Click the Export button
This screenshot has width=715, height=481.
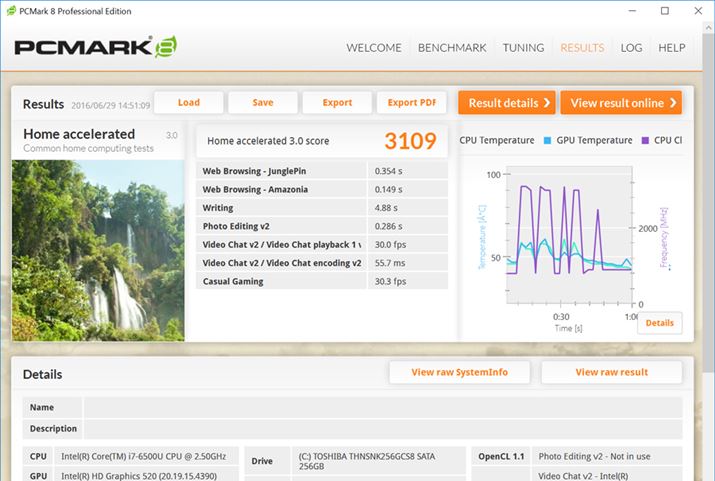click(x=337, y=103)
